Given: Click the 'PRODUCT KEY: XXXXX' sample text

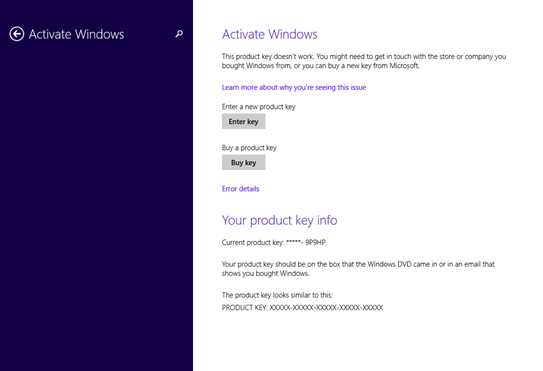Looking at the screenshot, I should click(x=302, y=307).
